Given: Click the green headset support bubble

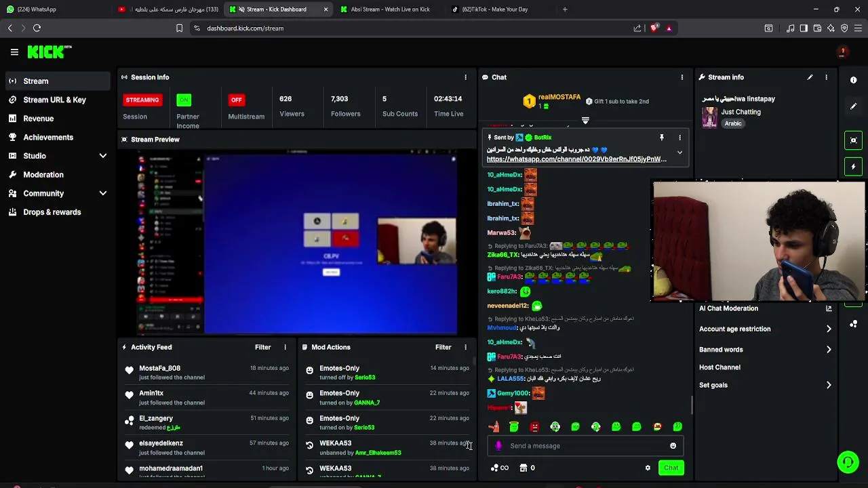Looking at the screenshot, I should 848,462.
